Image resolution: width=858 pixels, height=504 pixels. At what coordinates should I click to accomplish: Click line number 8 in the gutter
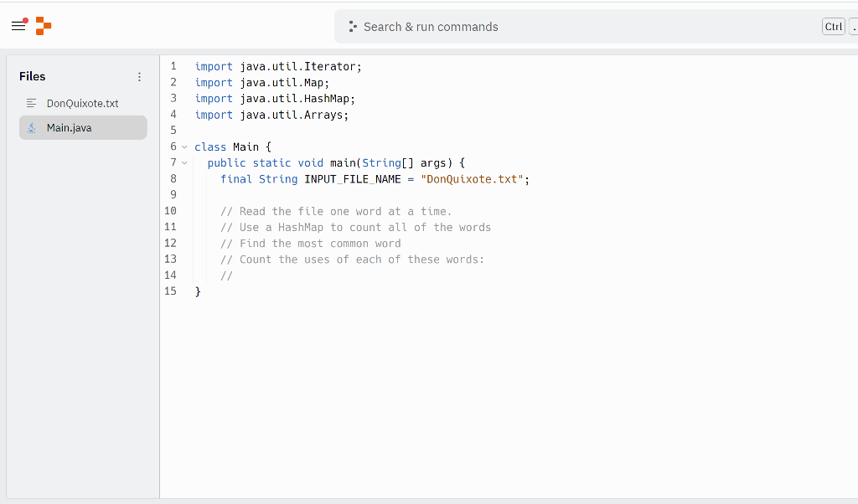173,178
